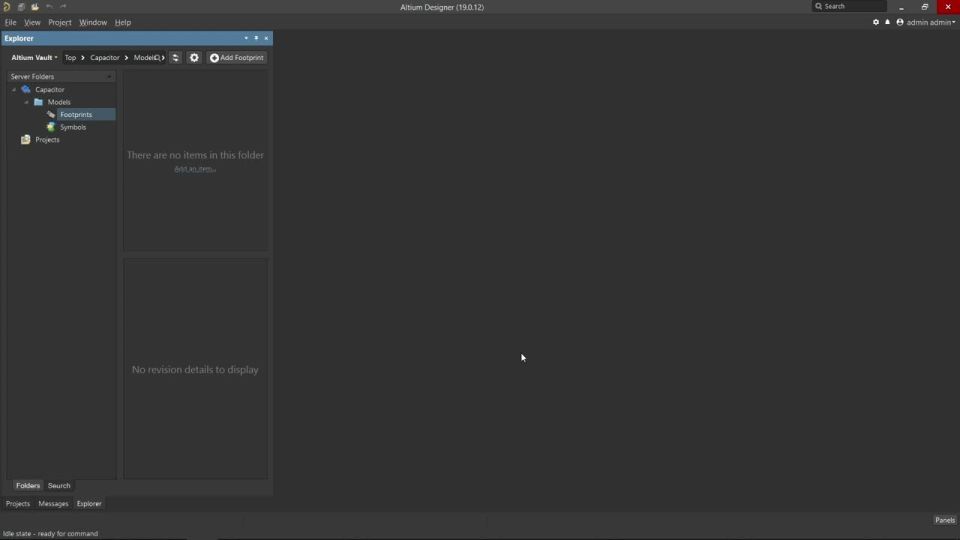Switch to the Folders tab
This screenshot has height=540, width=960.
pos(28,486)
